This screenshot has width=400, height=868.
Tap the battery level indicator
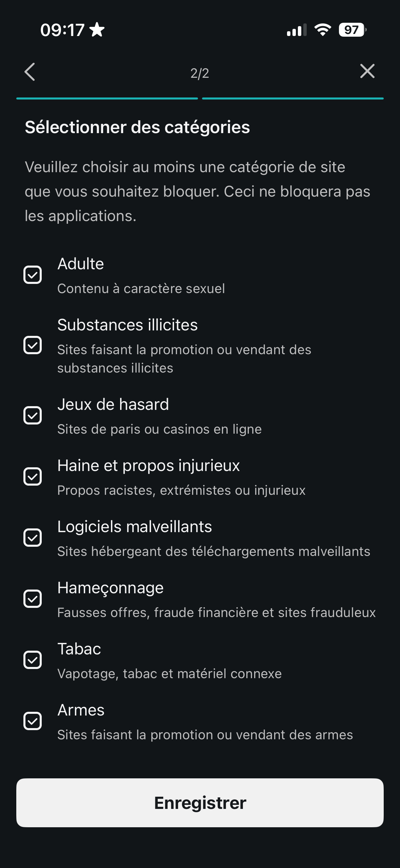352,30
